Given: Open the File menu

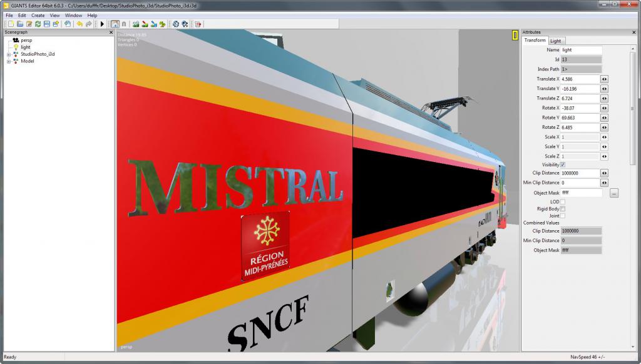Looking at the screenshot, I should pyautogui.click(x=9, y=15).
